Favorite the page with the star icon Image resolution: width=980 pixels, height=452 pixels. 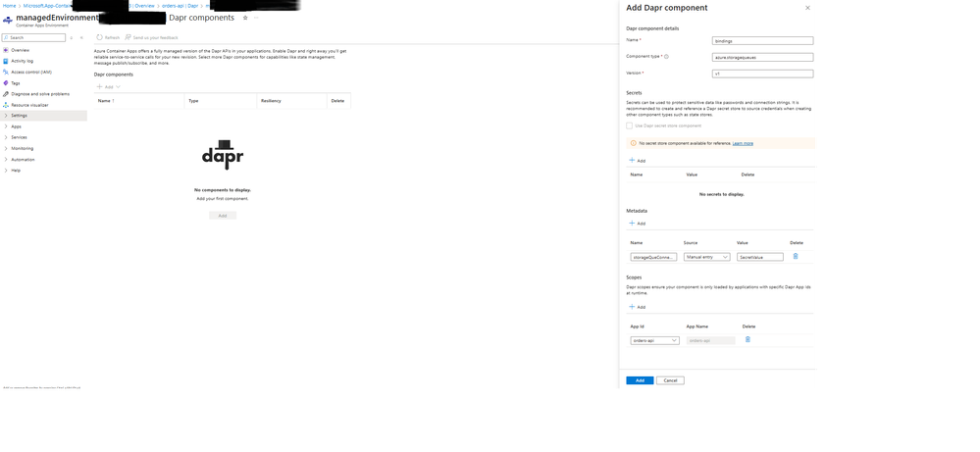click(x=245, y=18)
